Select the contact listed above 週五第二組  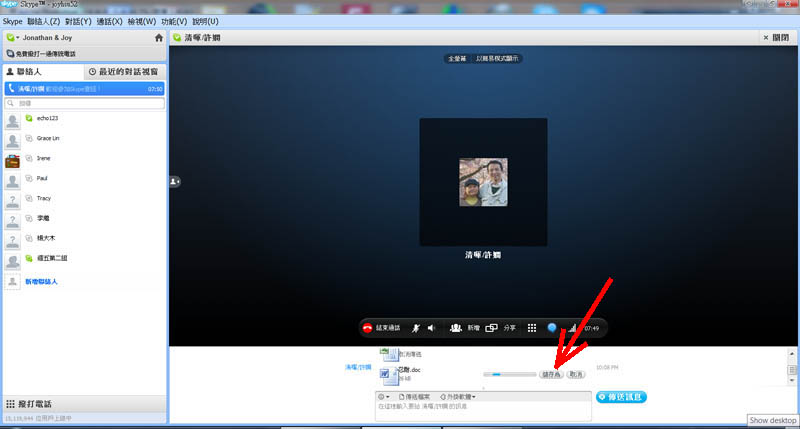pos(85,240)
